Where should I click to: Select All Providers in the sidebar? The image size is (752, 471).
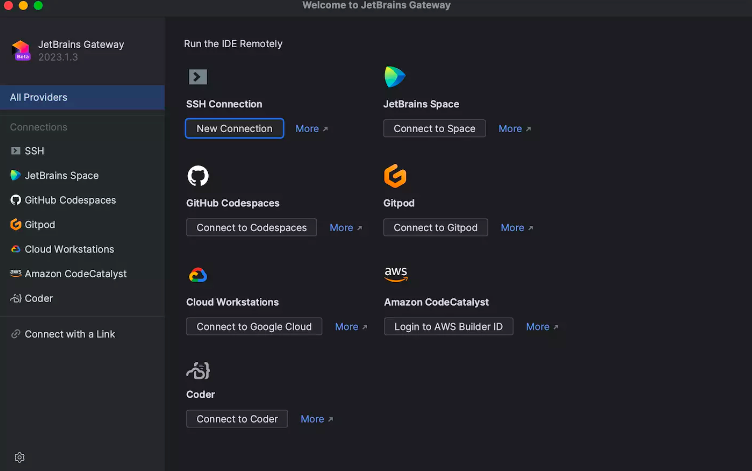(x=39, y=97)
